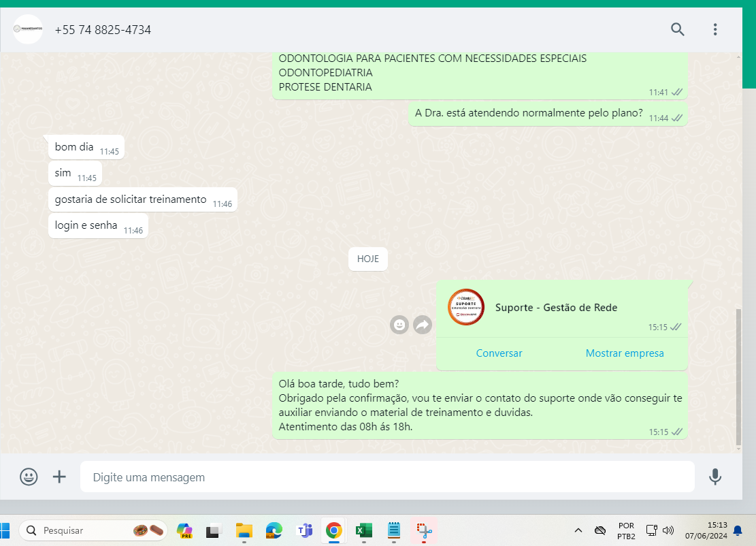756x546 pixels.
Task: Click the HOJE date separator
Action: pos(368,259)
